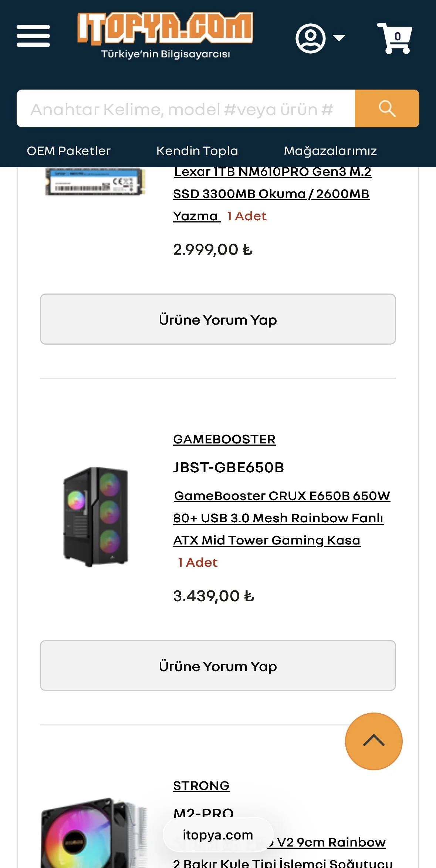Image resolution: width=436 pixels, height=868 pixels.
Task: Open Mağazalarımız stores page
Action: (330, 151)
